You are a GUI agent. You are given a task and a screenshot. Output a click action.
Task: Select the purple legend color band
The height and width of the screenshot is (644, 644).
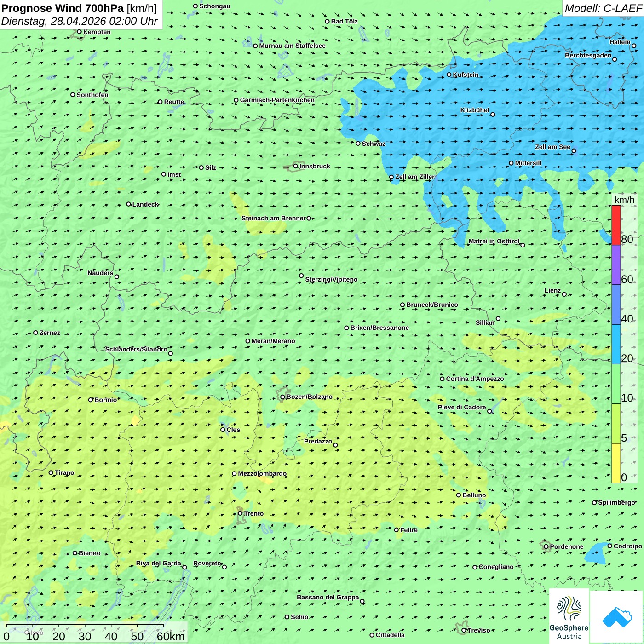click(616, 264)
